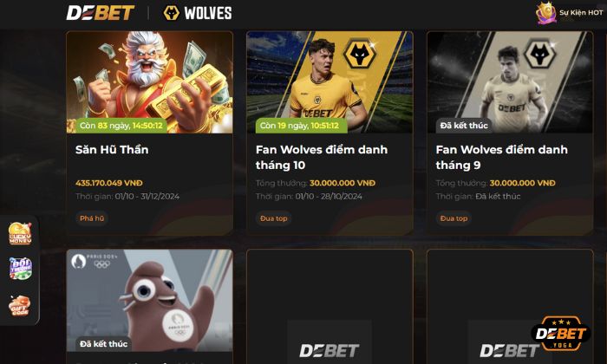Click the Wolves crest on tháng 10 banner
607x364 pixels.
click(x=360, y=54)
